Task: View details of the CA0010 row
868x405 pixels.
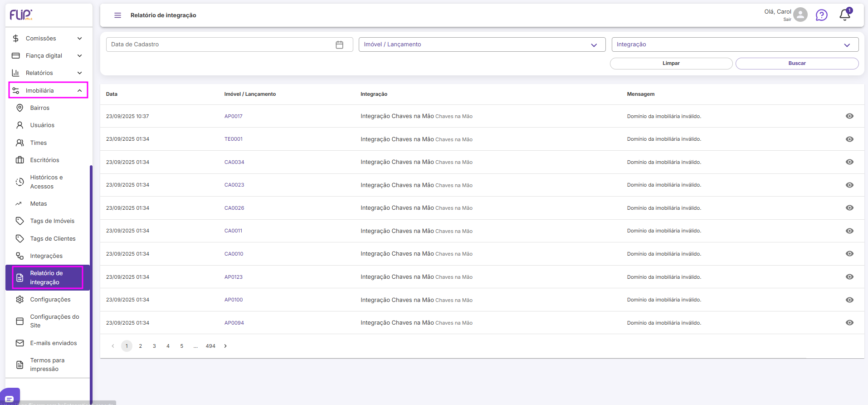Action: pyautogui.click(x=849, y=254)
